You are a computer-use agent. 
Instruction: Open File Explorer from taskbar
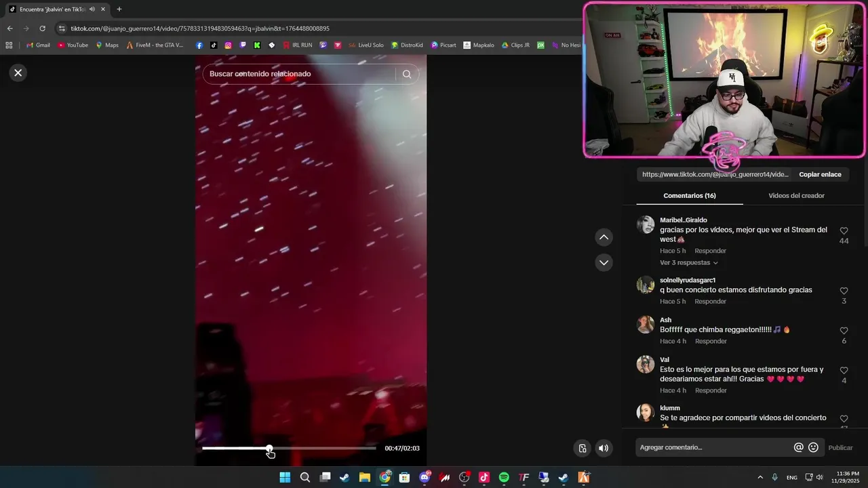pyautogui.click(x=364, y=477)
